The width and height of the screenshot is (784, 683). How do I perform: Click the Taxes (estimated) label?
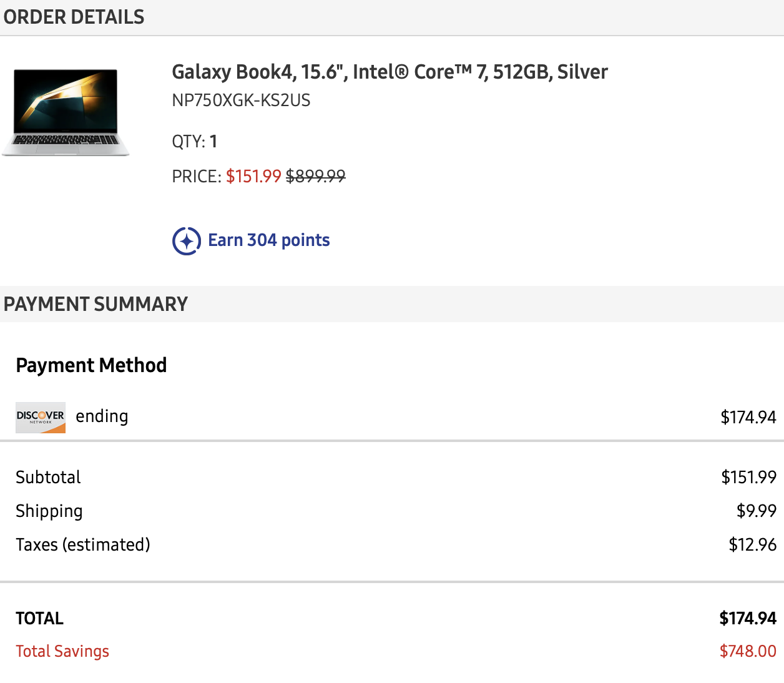click(83, 545)
